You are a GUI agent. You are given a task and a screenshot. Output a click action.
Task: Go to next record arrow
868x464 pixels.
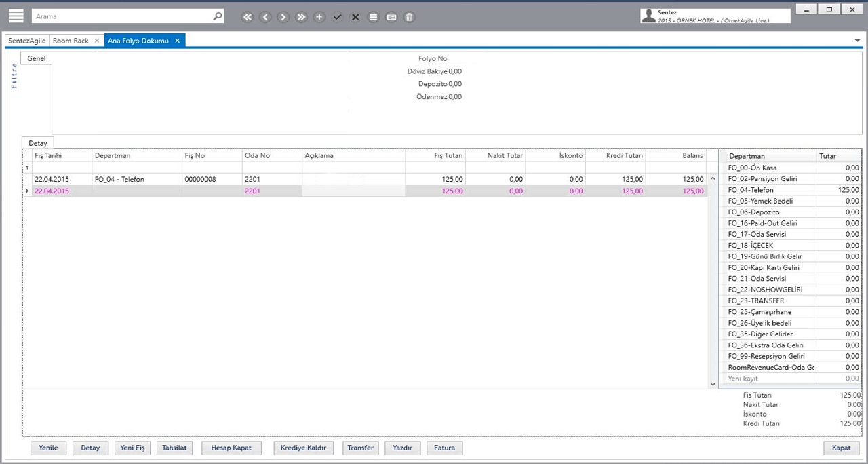tap(283, 17)
